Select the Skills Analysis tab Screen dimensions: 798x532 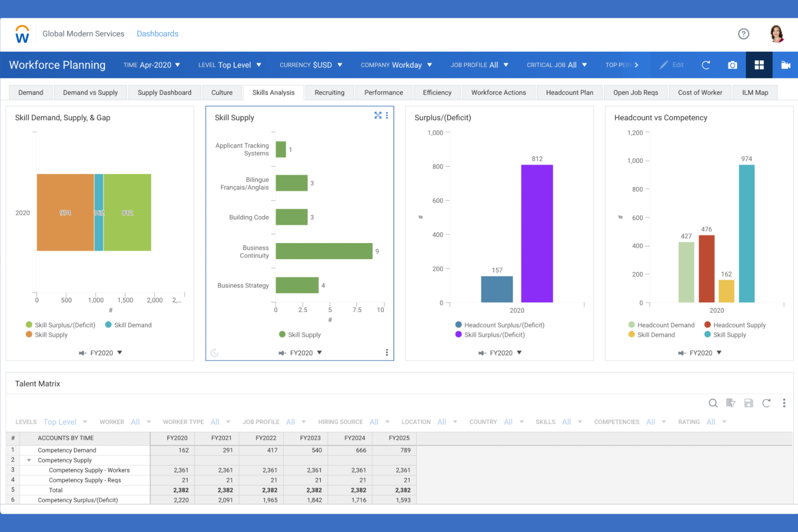click(x=274, y=93)
